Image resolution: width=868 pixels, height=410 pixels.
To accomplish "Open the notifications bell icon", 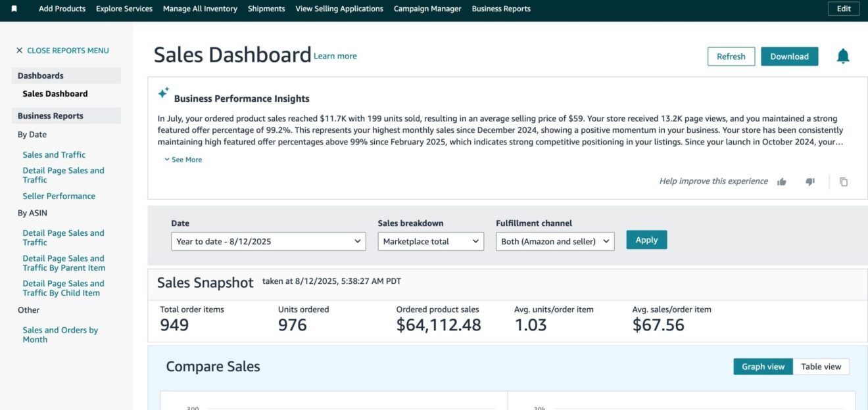I will 842,56.
